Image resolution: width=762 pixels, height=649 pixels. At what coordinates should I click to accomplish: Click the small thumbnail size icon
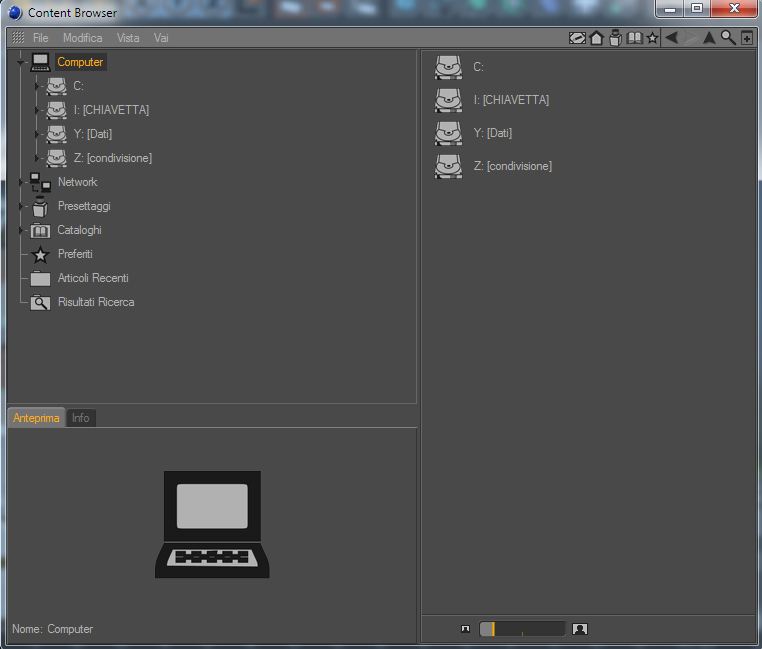tap(465, 629)
